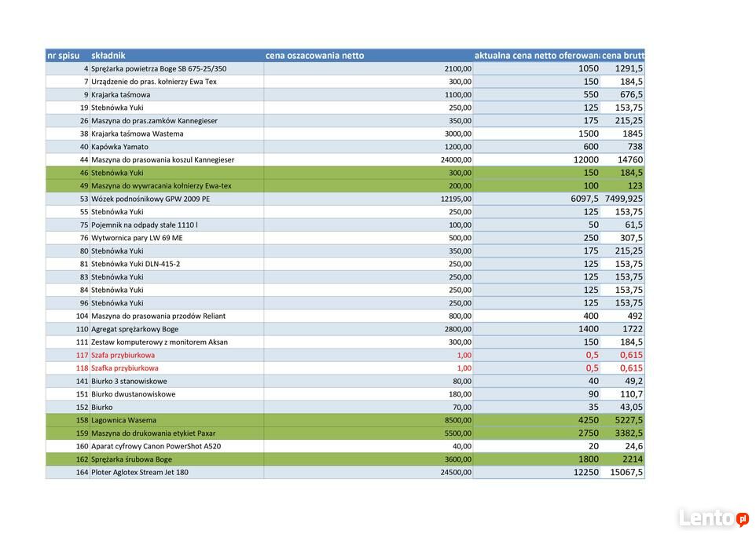Screen dimensions: 756x534
Task: Select gross price 123
Action: pyautogui.click(x=635, y=185)
